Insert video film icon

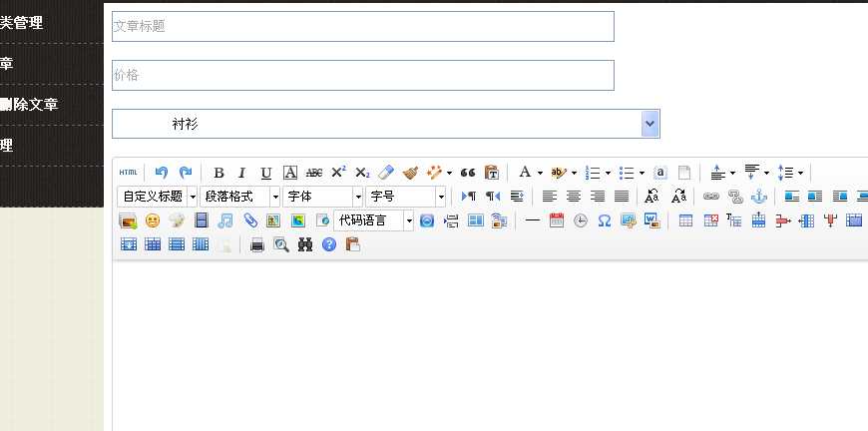[202, 220]
